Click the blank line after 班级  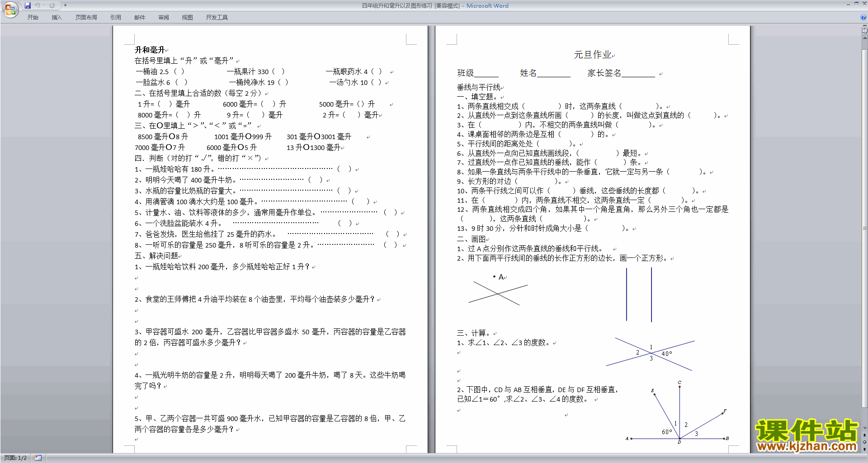(x=486, y=74)
